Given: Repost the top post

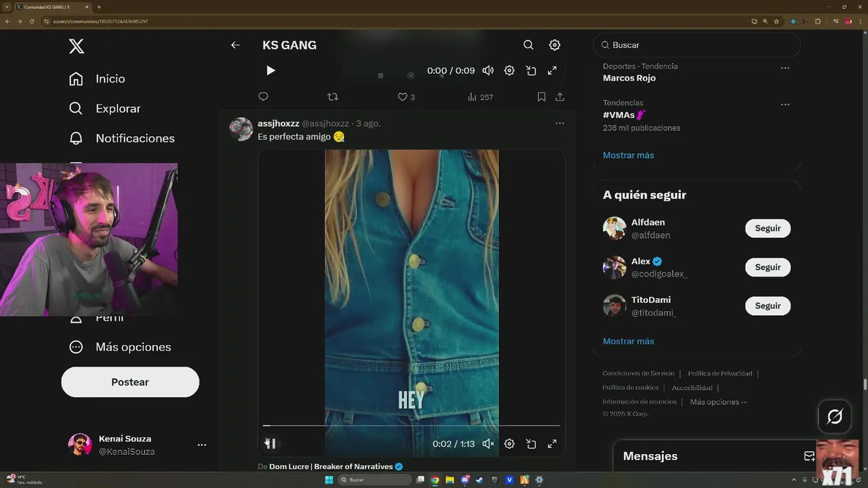Looking at the screenshot, I should (x=332, y=97).
